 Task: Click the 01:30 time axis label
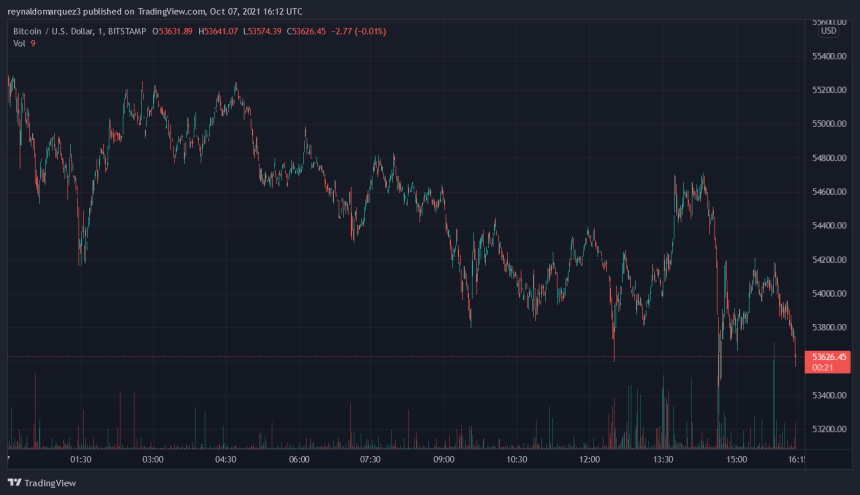point(81,460)
